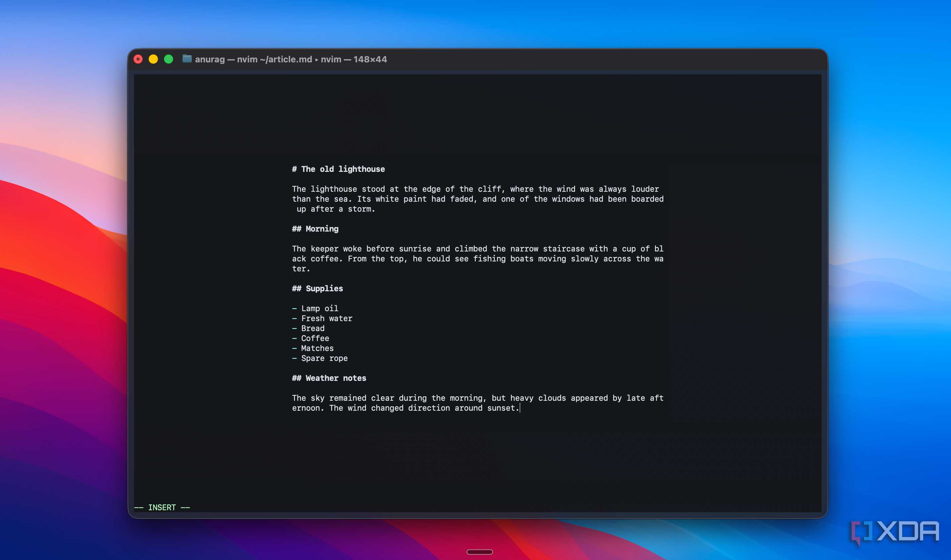
Task: Click the '- Lamp oil' list item
Action: (x=315, y=308)
